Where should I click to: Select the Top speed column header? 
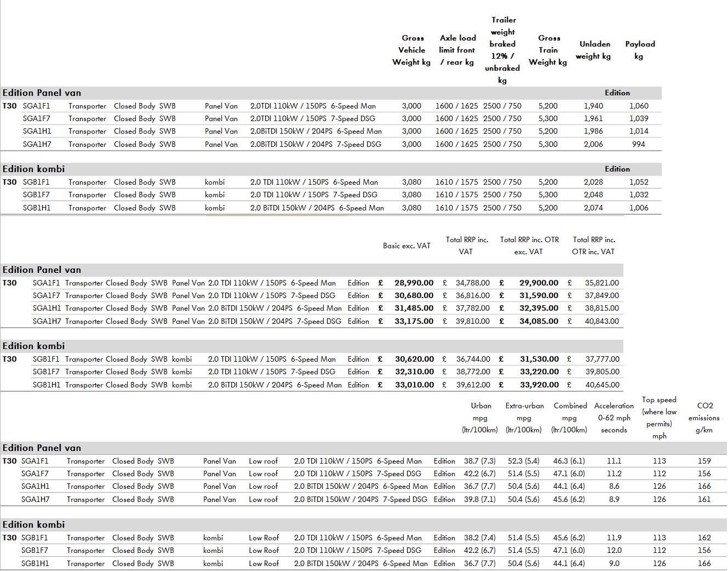[659, 418]
